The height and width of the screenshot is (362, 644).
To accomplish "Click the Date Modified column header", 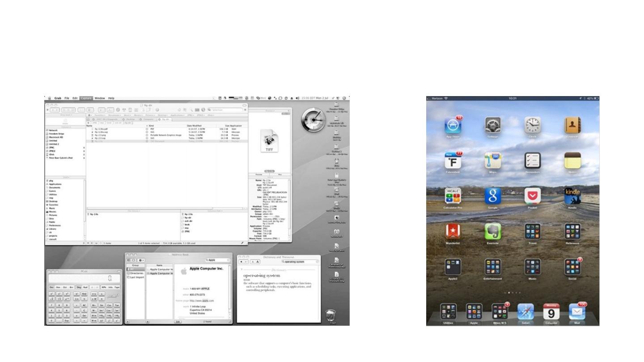I will pos(195,126).
